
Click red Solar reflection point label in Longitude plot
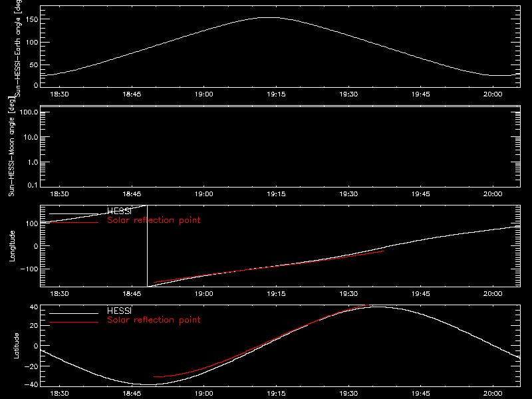pos(154,220)
